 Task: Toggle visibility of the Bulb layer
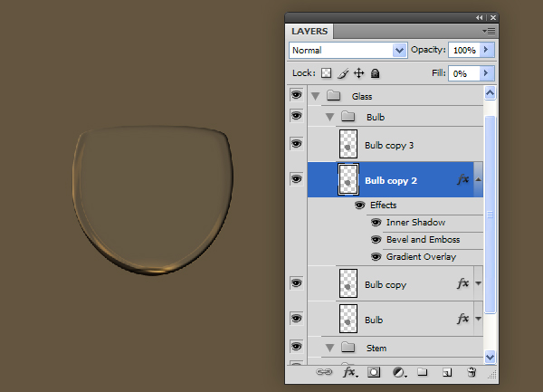pyautogui.click(x=297, y=319)
